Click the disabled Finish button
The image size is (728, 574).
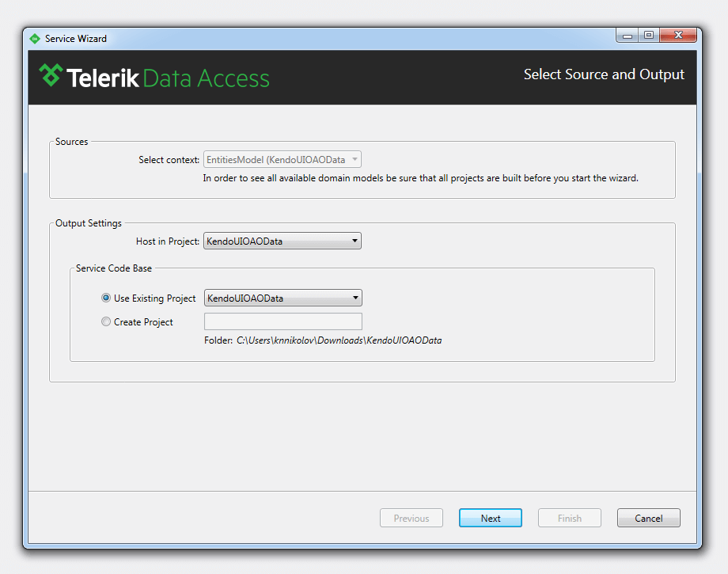click(x=570, y=518)
